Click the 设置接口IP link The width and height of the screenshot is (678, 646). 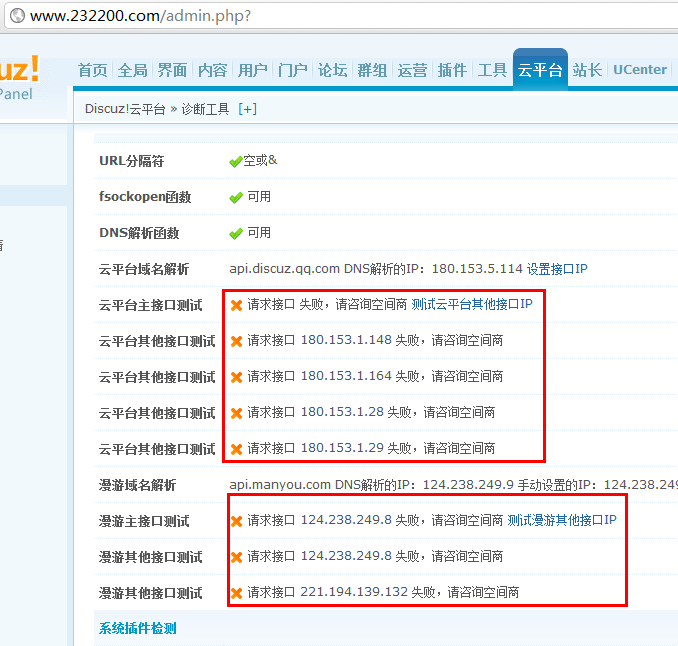pyautogui.click(x=557, y=269)
